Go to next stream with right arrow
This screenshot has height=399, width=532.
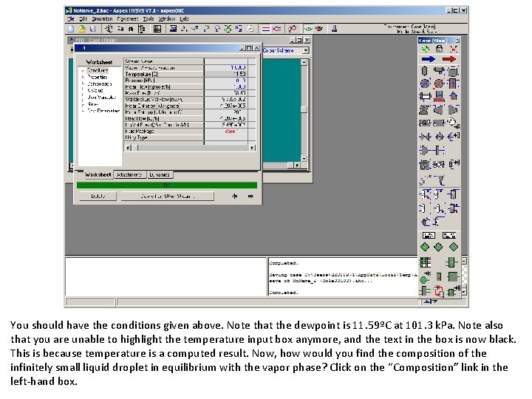pos(250,196)
